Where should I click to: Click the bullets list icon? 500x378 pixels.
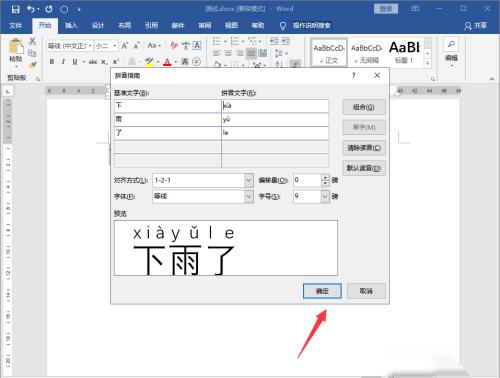216,41
